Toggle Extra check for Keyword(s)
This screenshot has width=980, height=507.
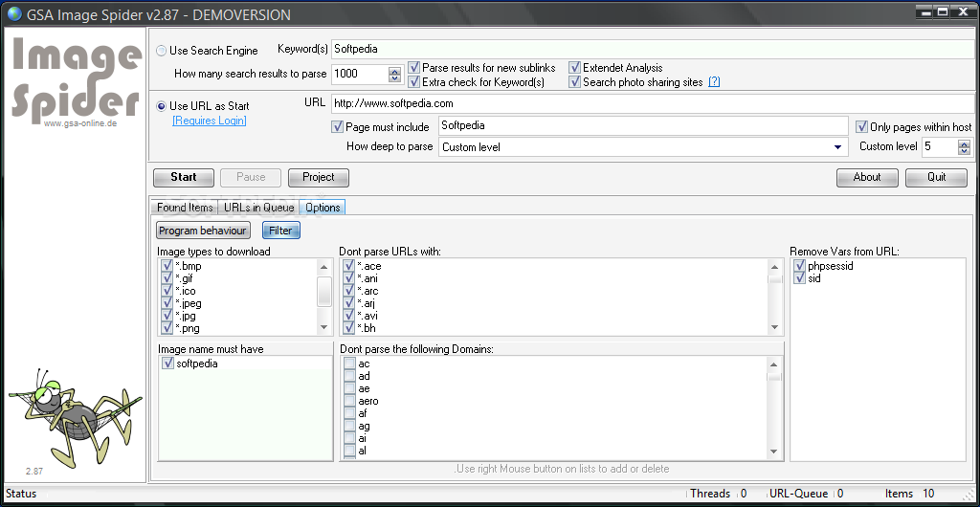point(413,82)
